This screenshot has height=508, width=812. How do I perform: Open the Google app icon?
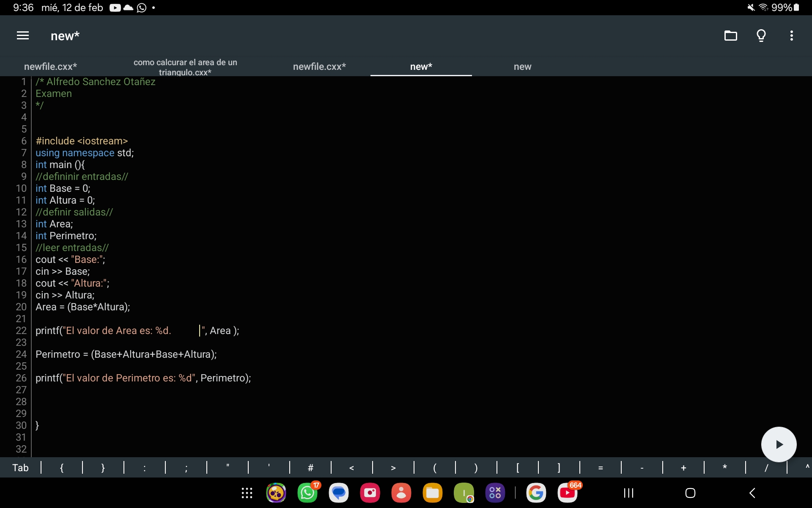(x=536, y=493)
